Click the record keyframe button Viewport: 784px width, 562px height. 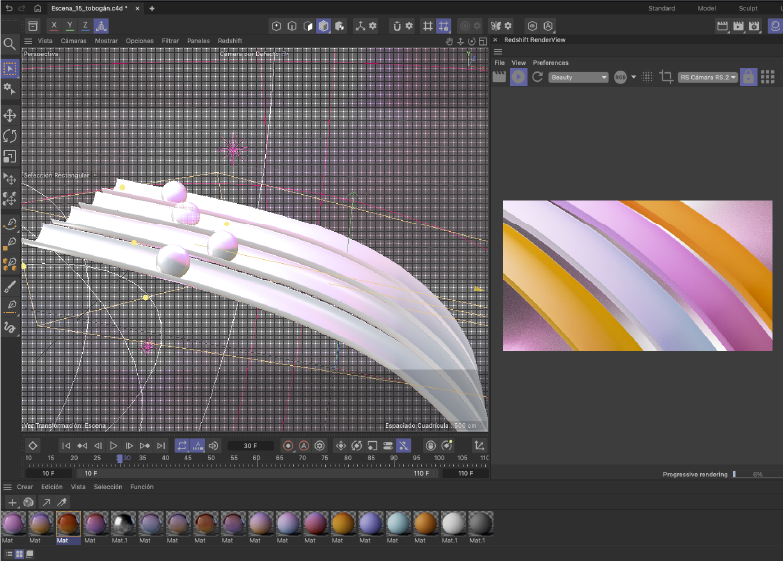(x=288, y=446)
